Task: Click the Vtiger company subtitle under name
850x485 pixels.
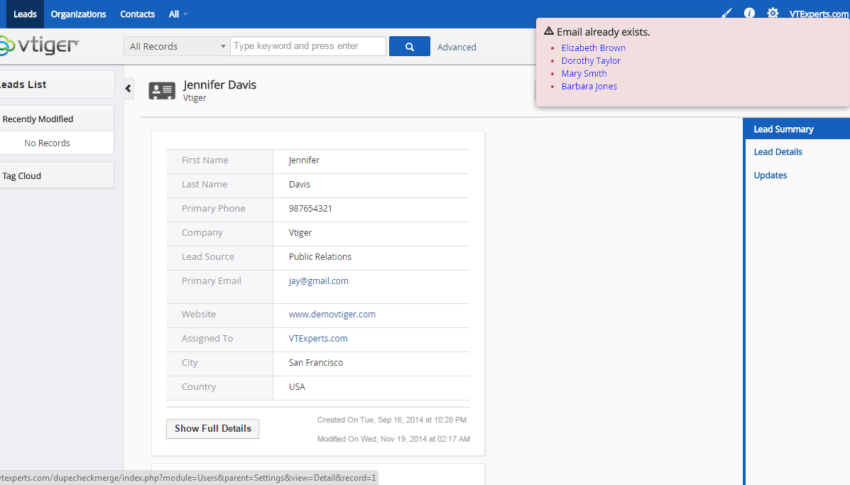Action: pyautogui.click(x=195, y=98)
